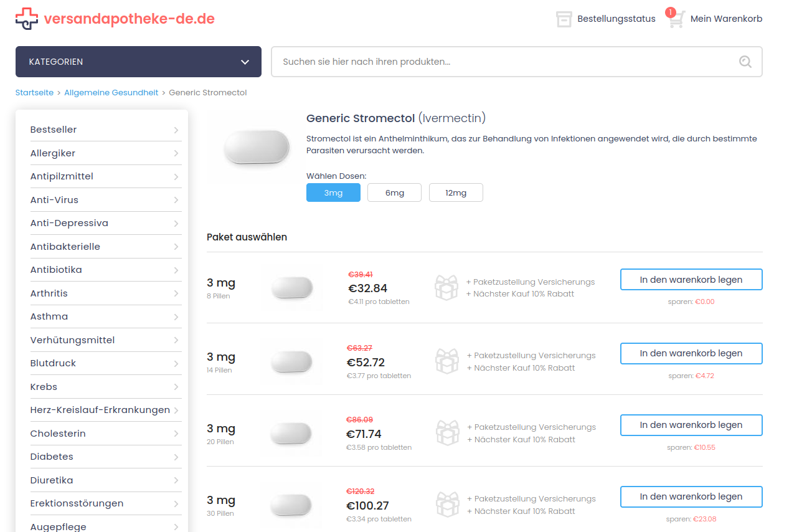Screen dimensions: 812x532
Task: Open the Diabetes category
Action: tap(52, 457)
